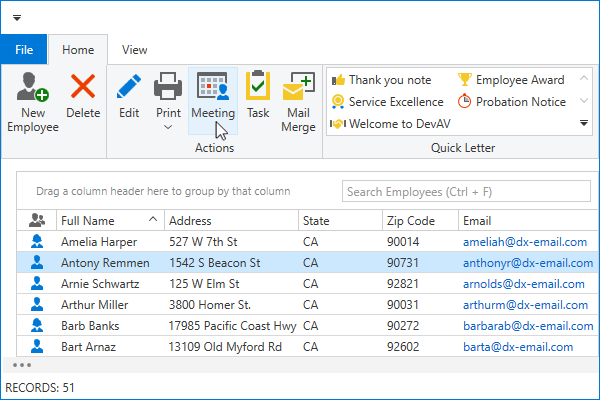Open the File menu

click(x=25, y=49)
